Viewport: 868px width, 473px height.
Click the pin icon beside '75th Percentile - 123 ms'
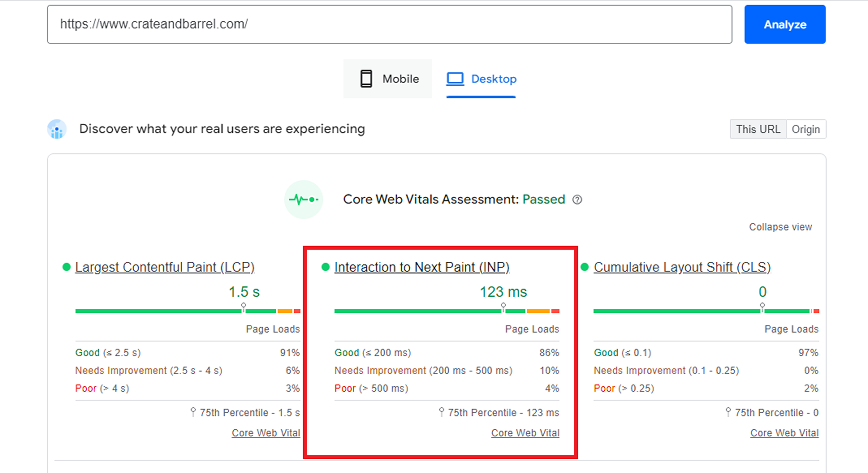442,412
